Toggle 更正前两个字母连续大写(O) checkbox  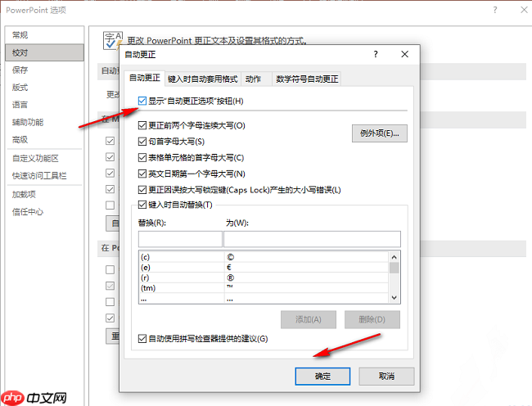point(142,125)
